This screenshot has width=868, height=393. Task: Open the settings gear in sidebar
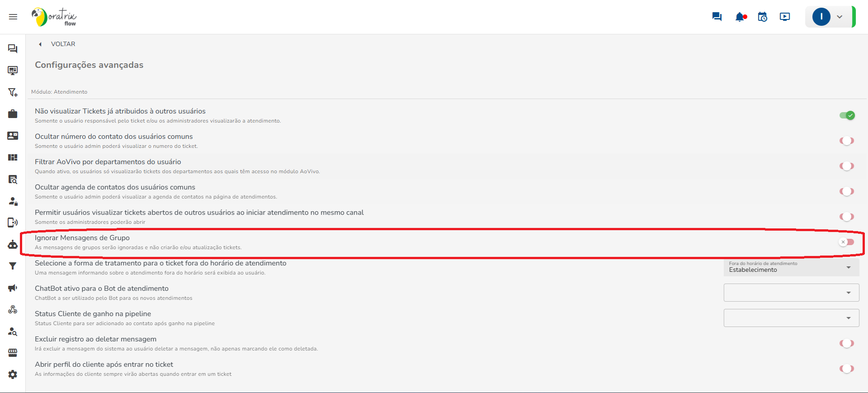(13, 374)
